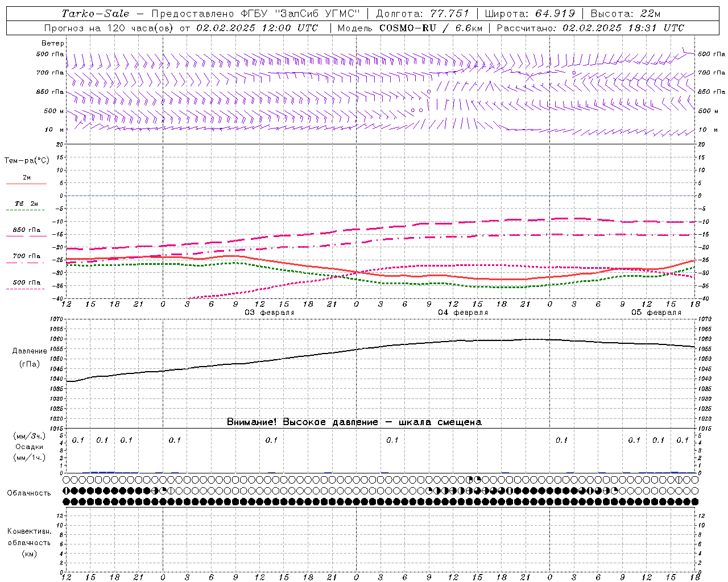
Task: Click the Долгота: 77.751 value
Action: click(423, 14)
